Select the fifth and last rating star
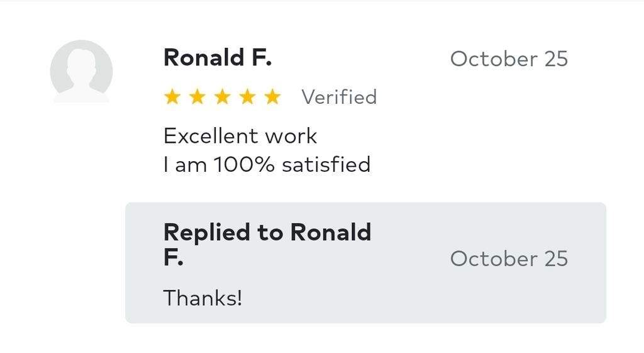 [272, 97]
